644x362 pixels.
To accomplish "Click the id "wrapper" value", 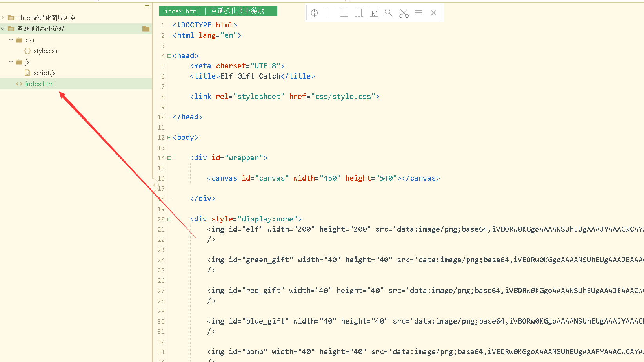I will (x=244, y=157).
